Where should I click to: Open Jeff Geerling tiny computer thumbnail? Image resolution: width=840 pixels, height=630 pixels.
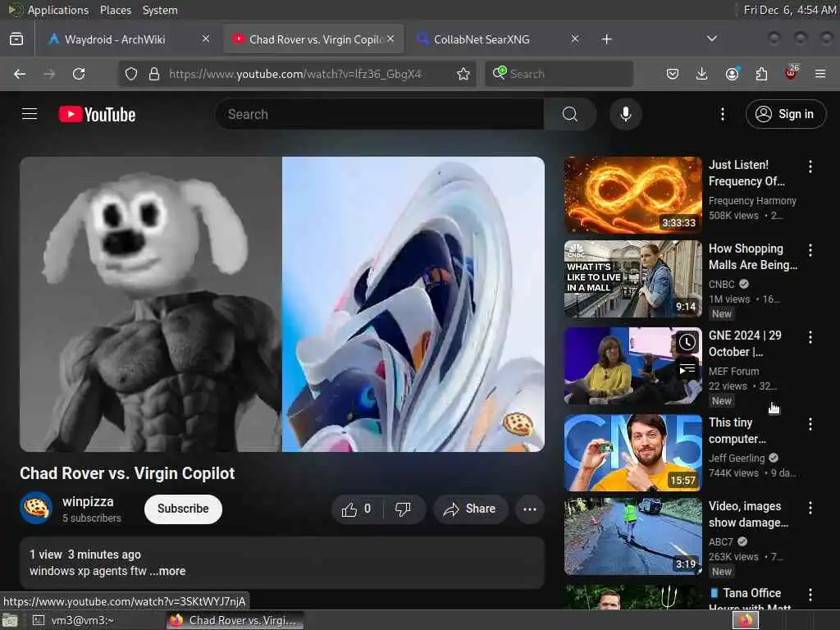632,453
